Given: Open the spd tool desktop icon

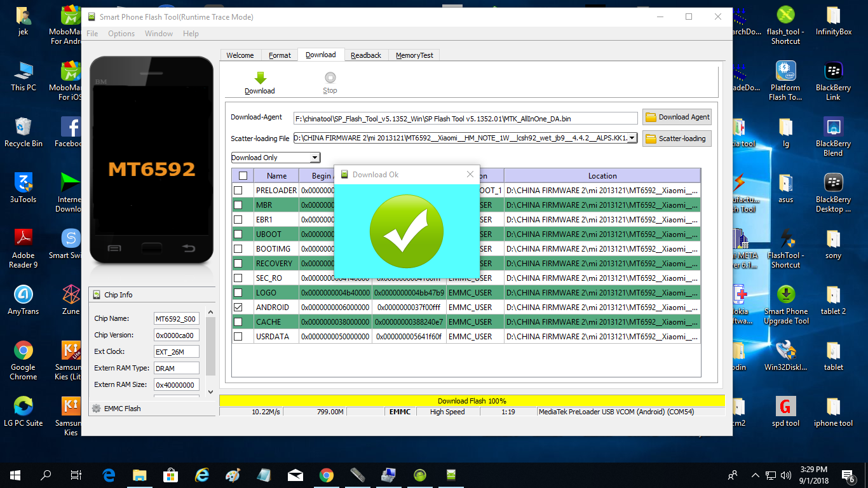Looking at the screenshot, I should (785, 412).
